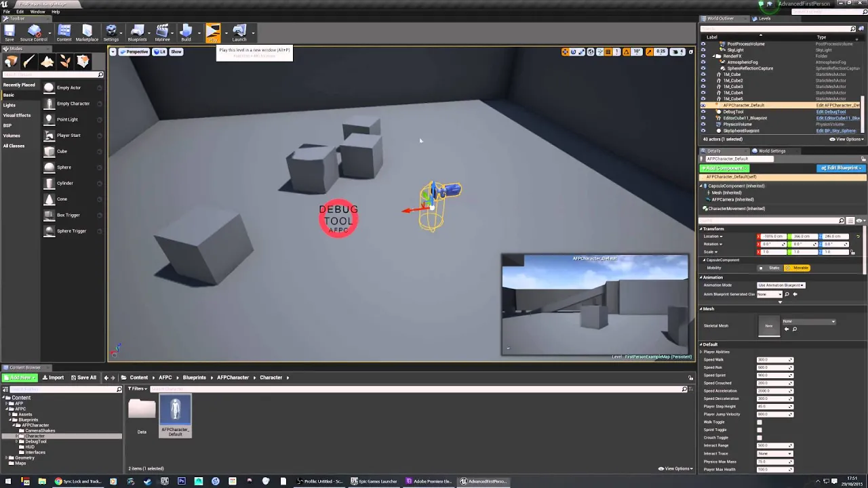Select the Box Trigger placement item
This screenshot has width=868, height=488.
pyautogui.click(x=71, y=215)
